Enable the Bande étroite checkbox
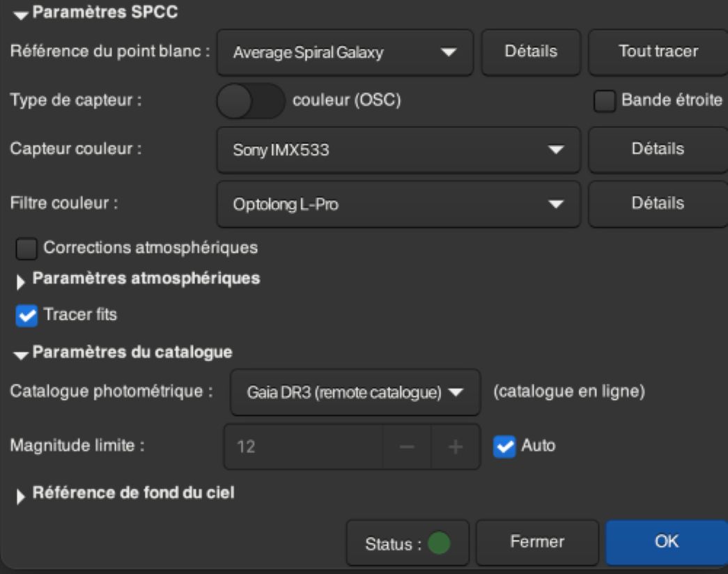The image size is (728, 574). click(x=603, y=102)
